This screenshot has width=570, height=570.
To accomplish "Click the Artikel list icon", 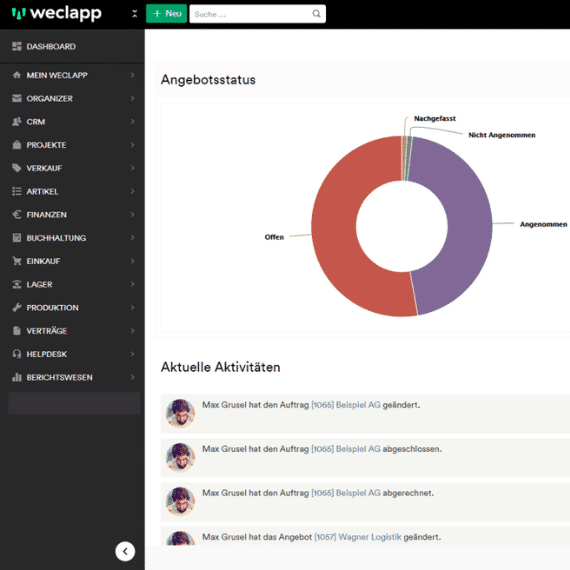I will pos(17,191).
